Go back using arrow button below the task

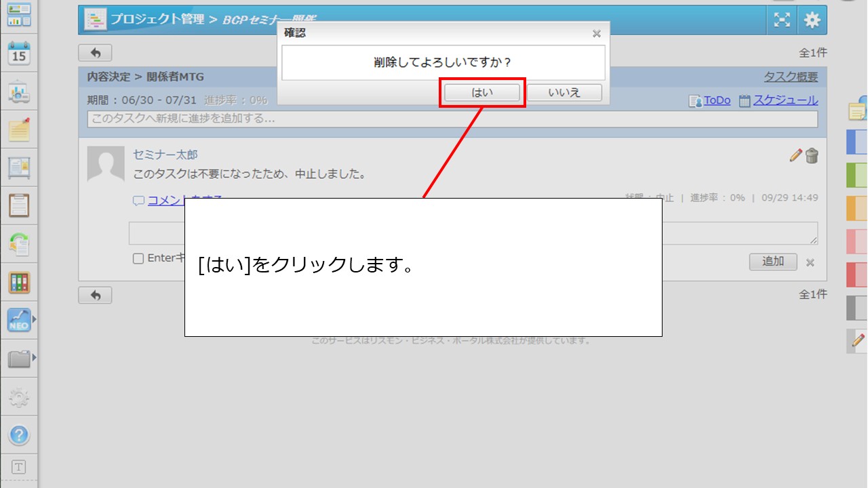(95, 295)
